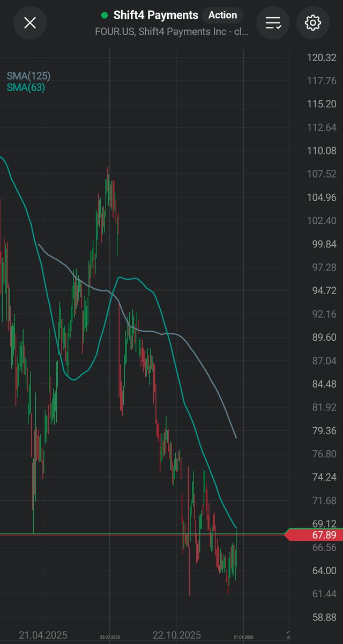The height and width of the screenshot is (644, 343).
Task: Tap the 84.48 price axis label
Action: point(324,384)
